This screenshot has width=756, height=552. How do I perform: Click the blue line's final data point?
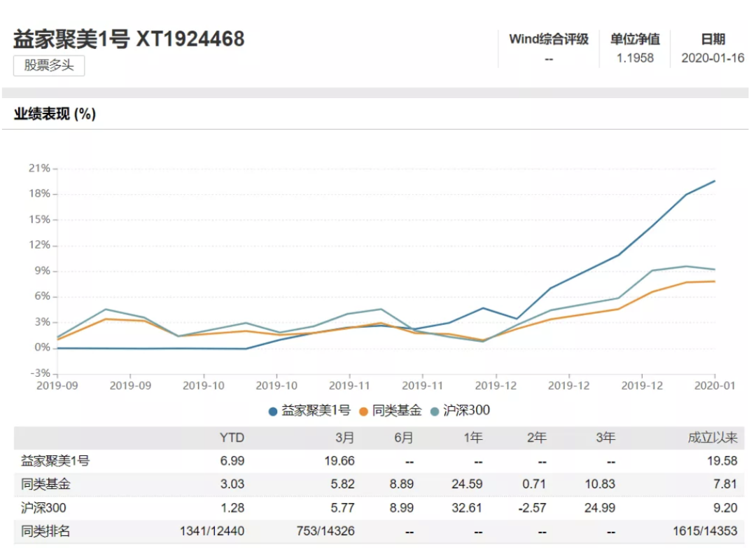click(x=715, y=181)
